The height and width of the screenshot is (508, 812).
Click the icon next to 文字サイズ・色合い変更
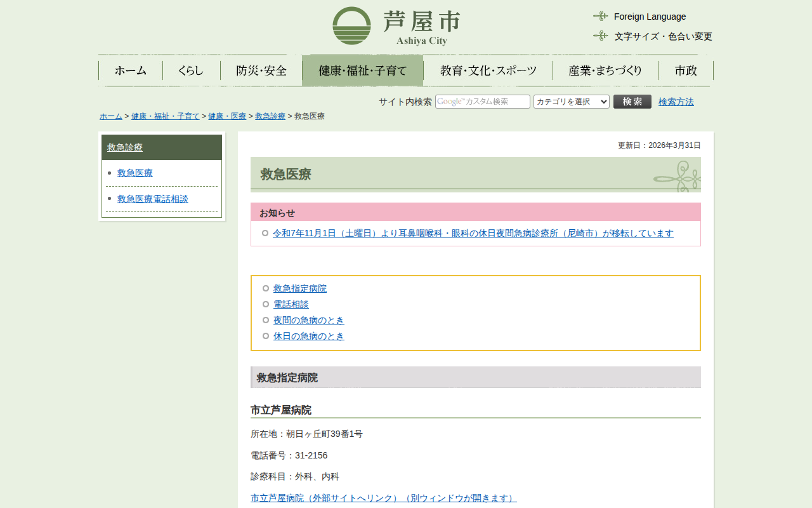pyautogui.click(x=600, y=36)
